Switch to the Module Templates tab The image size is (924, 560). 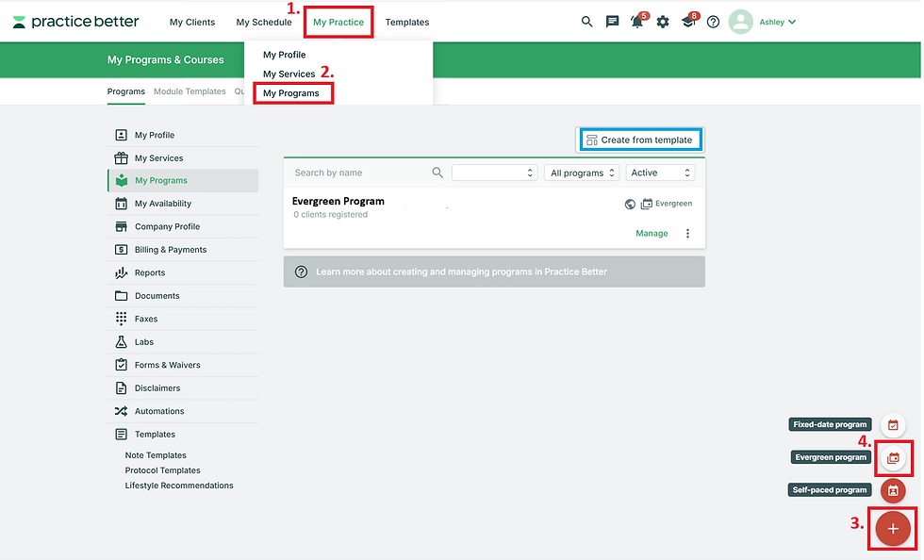190,91
